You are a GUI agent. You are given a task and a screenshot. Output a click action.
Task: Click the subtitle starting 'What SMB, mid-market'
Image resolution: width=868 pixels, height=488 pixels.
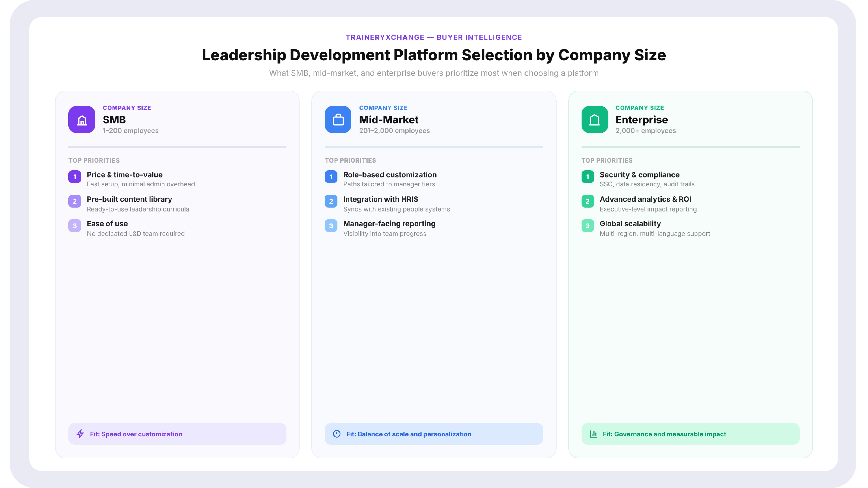coord(434,73)
